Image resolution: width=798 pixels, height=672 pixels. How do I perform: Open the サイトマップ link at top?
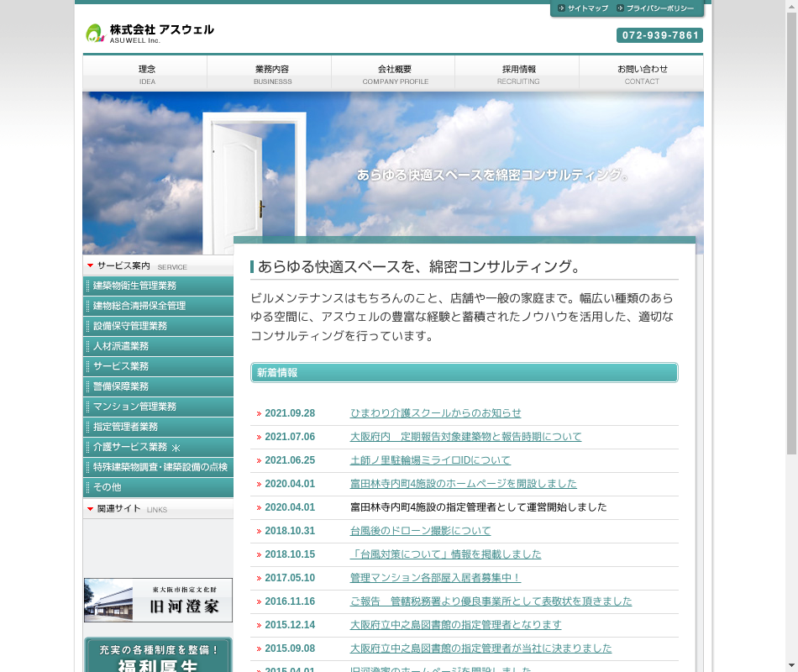coord(582,8)
